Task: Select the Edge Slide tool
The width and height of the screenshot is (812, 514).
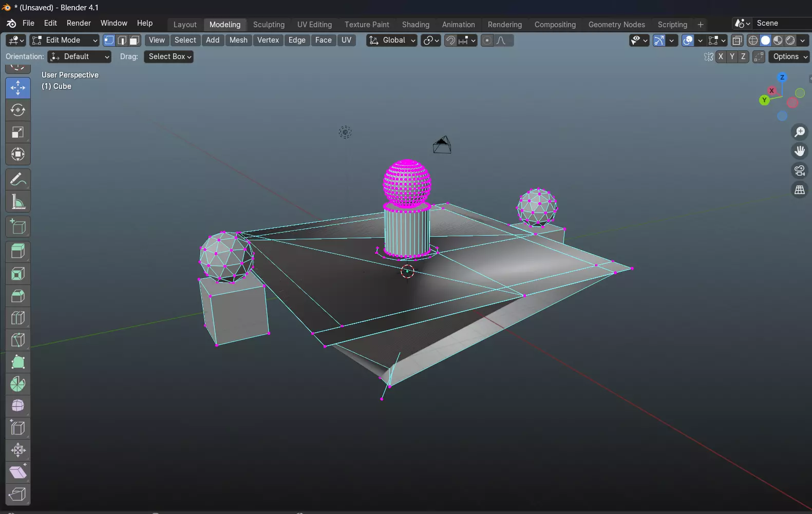Action: (18, 428)
